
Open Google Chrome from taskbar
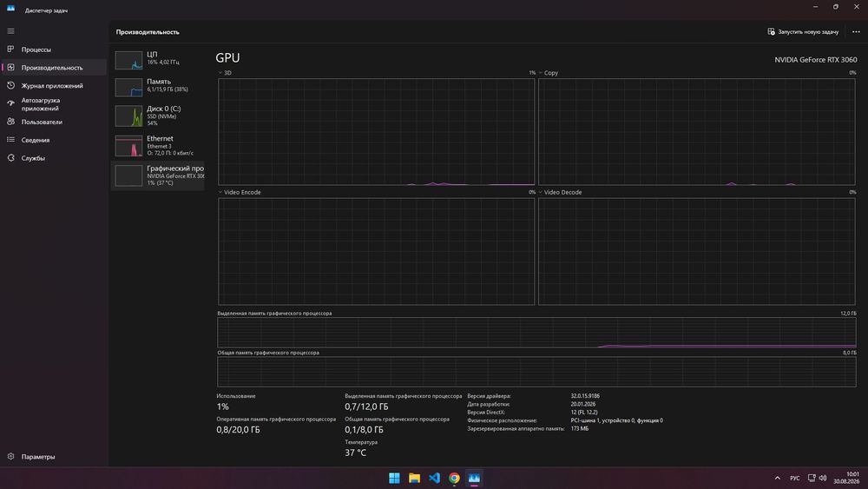point(454,478)
